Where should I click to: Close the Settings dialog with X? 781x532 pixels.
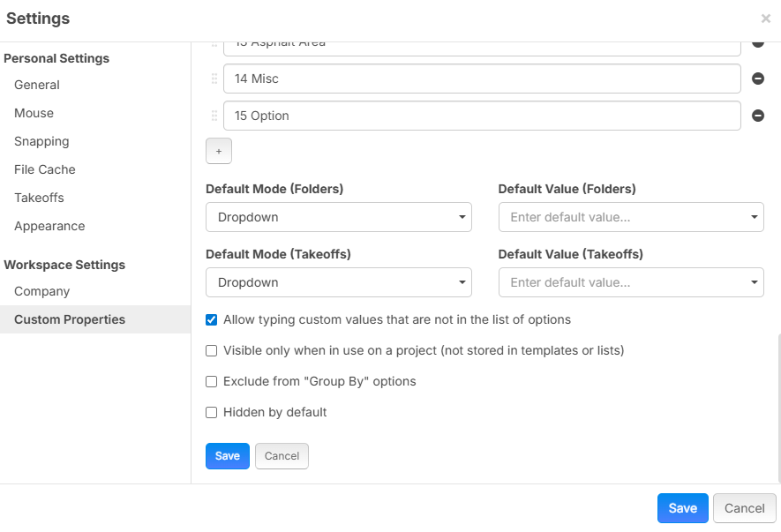765,19
